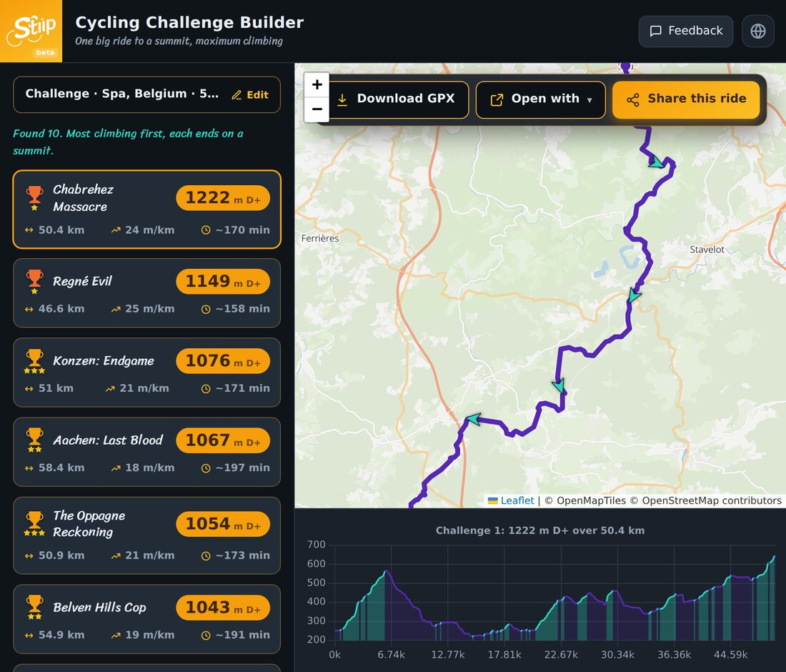Click the distance icon beside 51 km
The image size is (786, 672).
29,389
